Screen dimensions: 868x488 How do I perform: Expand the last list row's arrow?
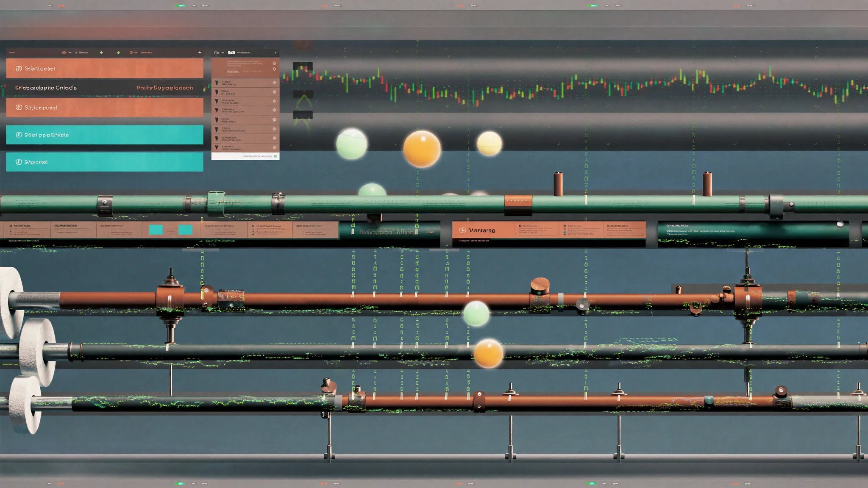tap(217, 147)
